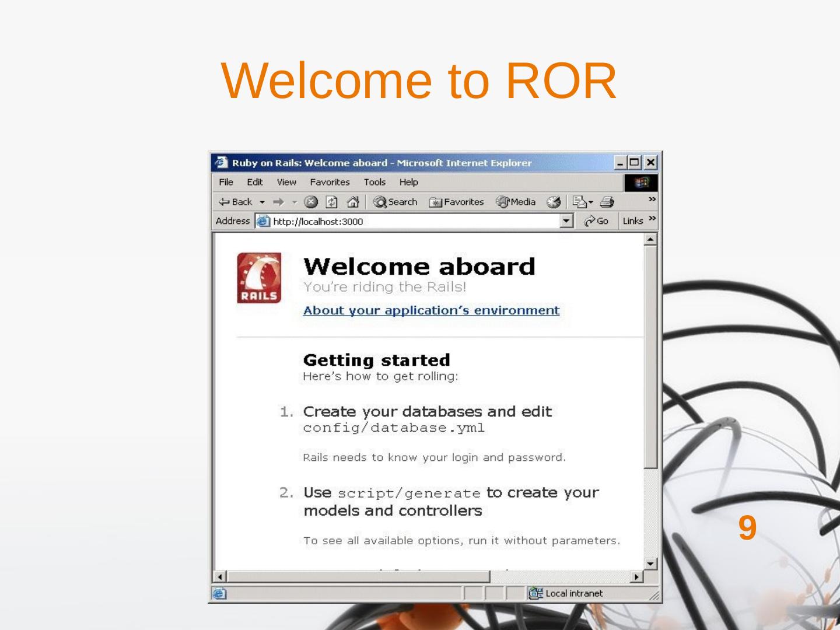Click the "config/database.yml" text

click(394, 428)
